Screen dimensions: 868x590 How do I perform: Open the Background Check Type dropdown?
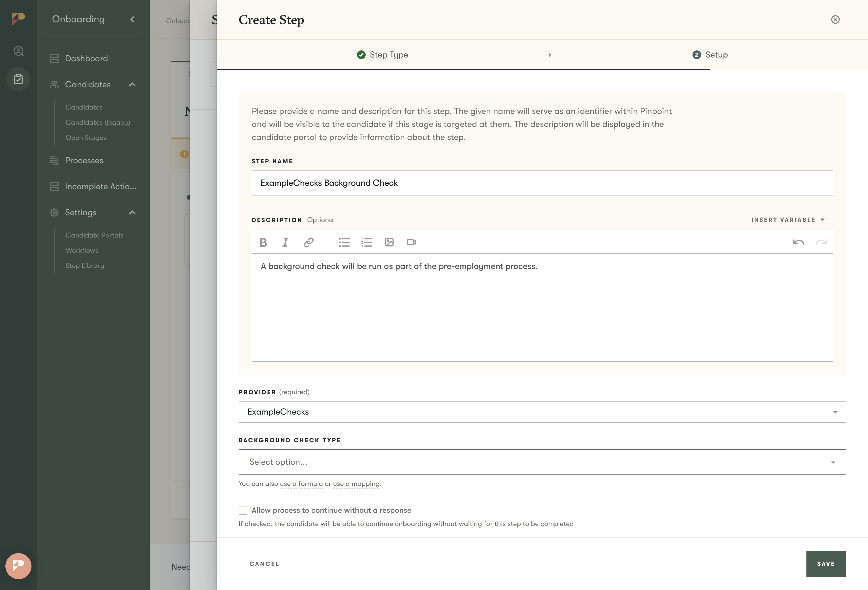542,462
